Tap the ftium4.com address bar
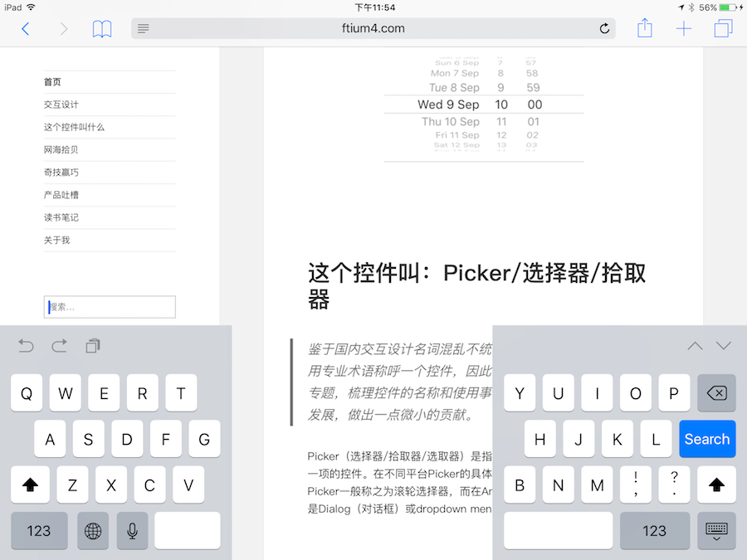Viewport: 747px width, 560px height. pos(373,28)
